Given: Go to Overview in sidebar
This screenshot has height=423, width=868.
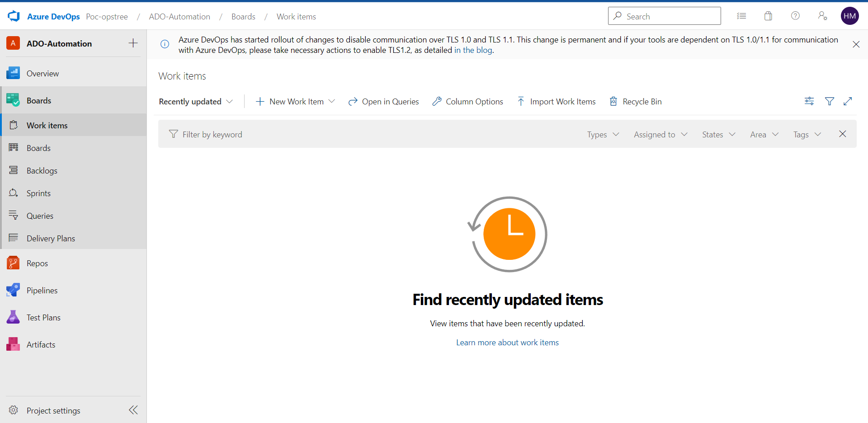Looking at the screenshot, I should [x=73, y=73].
